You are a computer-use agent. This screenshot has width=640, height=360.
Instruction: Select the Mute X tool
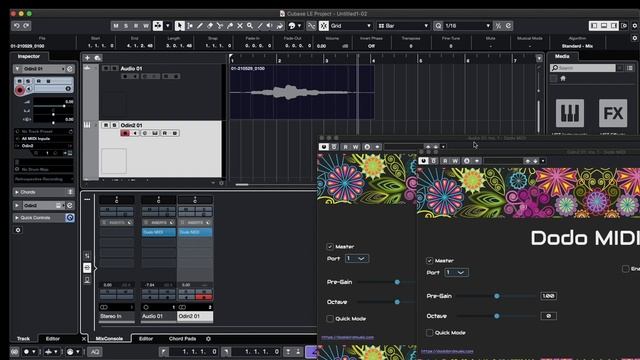(240, 26)
